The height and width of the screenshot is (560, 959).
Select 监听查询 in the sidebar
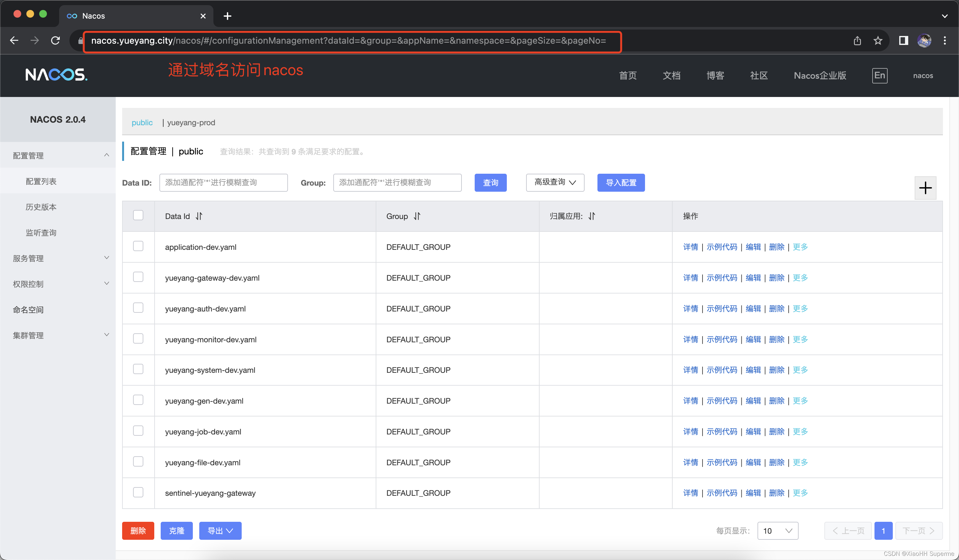41,233
